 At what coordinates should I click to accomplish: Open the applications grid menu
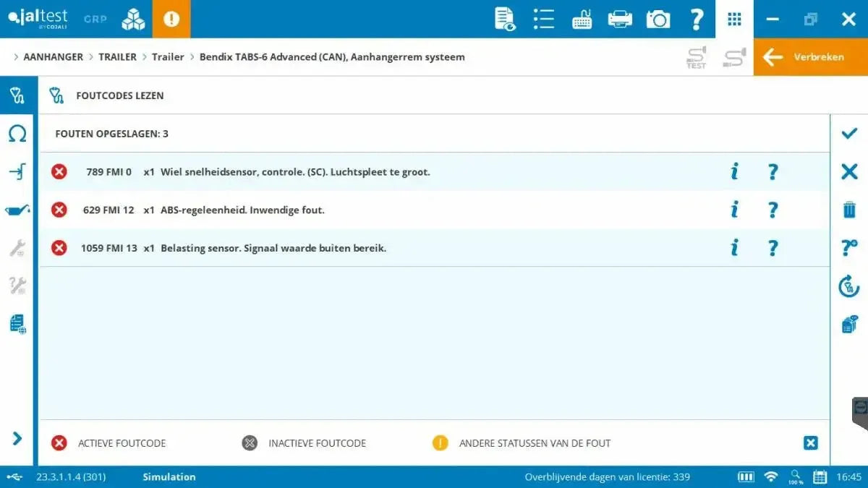pyautogui.click(x=734, y=20)
